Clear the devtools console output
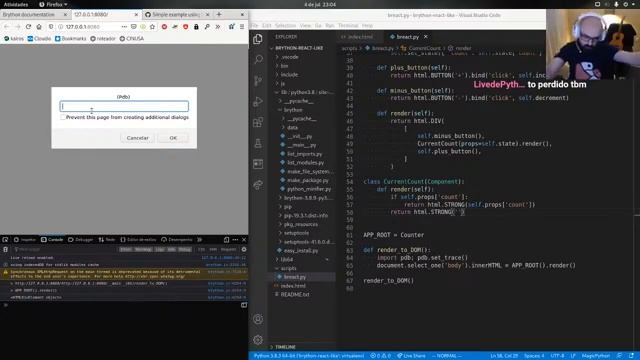Viewport: 640px width, 360px height. point(5,249)
